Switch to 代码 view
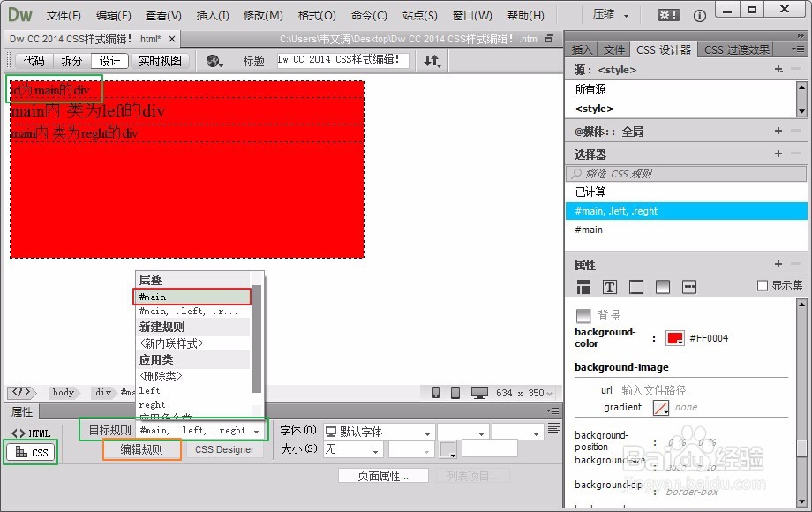The width and height of the screenshot is (812, 512). (34, 61)
